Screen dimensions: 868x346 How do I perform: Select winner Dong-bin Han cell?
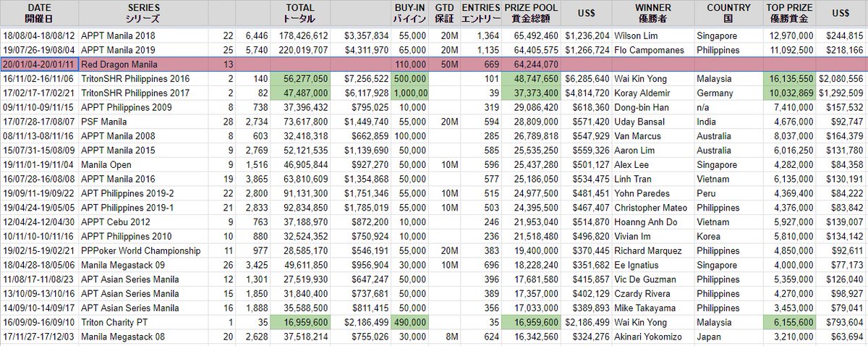pyautogui.click(x=654, y=107)
